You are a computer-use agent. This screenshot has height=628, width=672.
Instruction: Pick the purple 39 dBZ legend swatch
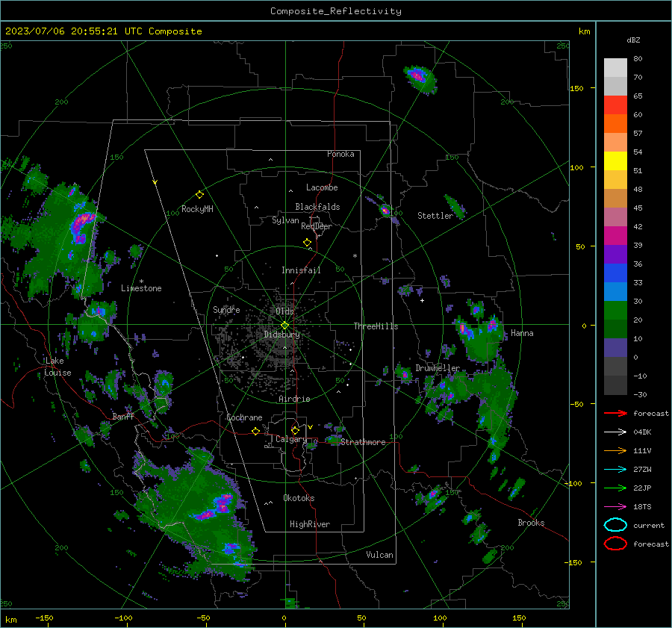coord(615,254)
